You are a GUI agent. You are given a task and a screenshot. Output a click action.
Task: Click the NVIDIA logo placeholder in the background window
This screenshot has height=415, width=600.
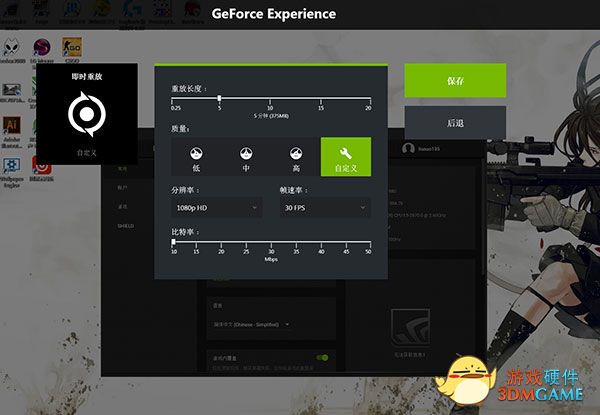pos(410,327)
